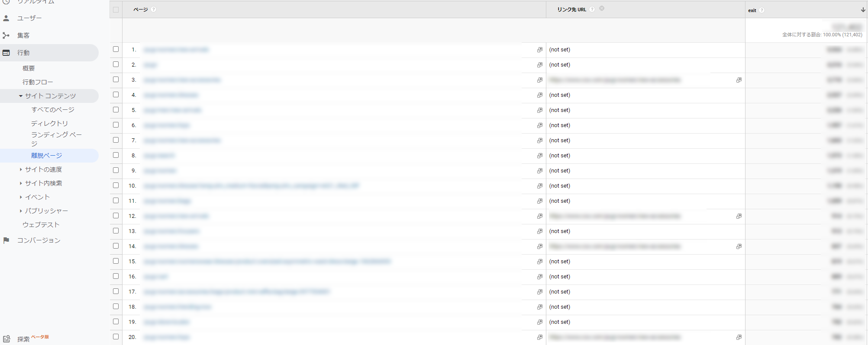
Task: Click the remove icon beside リンク先 URL header
Action: [x=602, y=9]
